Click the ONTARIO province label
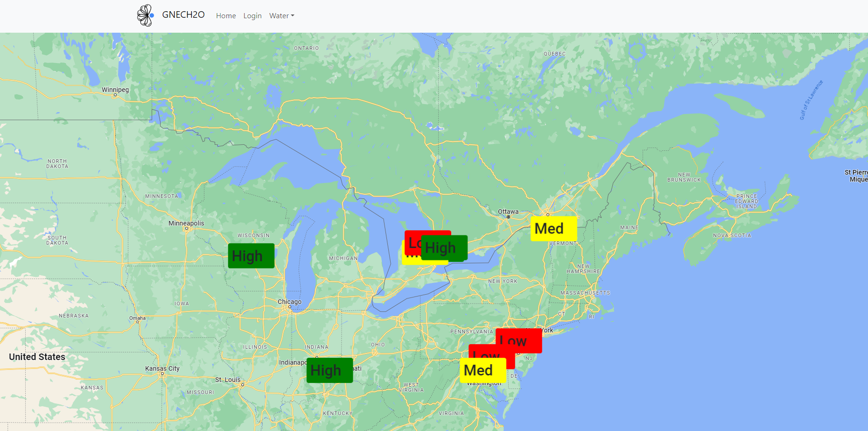868x431 pixels. click(x=307, y=48)
